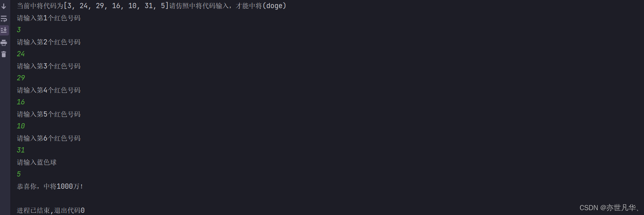644x215 pixels.
Task: Click the prompt for 4th red number
Action: click(x=49, y=90)
